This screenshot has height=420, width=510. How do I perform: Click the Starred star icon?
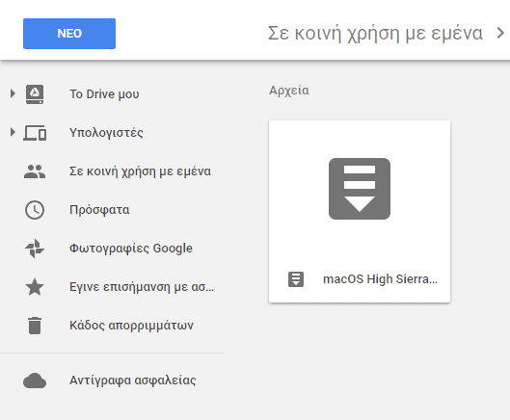[x=35, y=287]
